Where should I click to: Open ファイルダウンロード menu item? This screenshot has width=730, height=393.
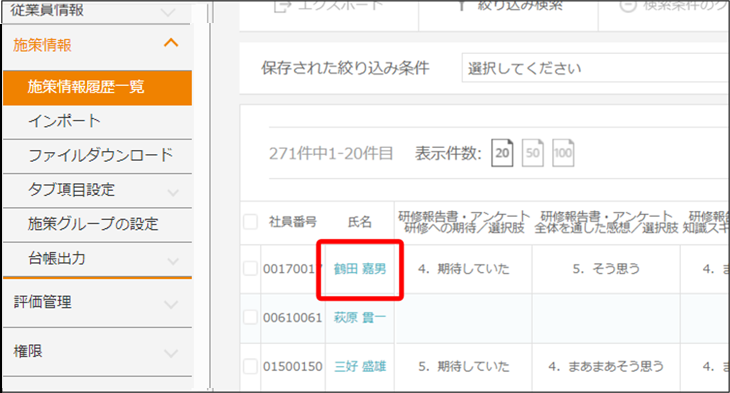97,156
